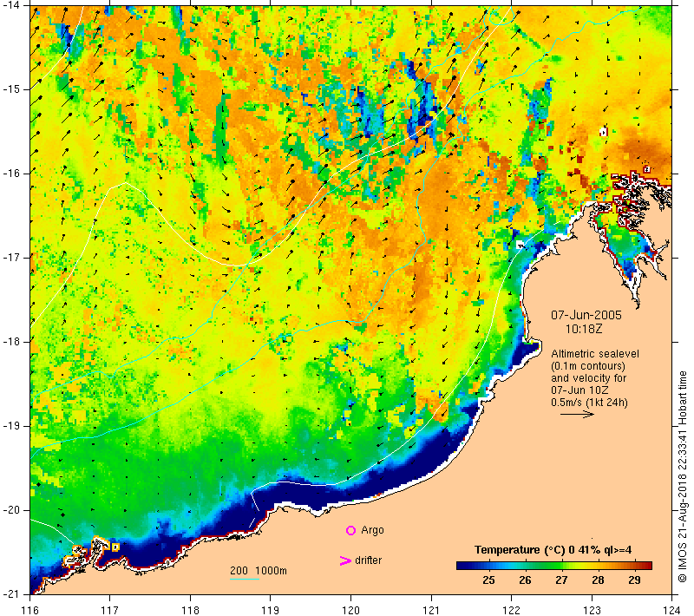Click the 'Argo' legend label
Image resolution: width=694 pixels, height=616 pixels.
click(x=372, y=530)
